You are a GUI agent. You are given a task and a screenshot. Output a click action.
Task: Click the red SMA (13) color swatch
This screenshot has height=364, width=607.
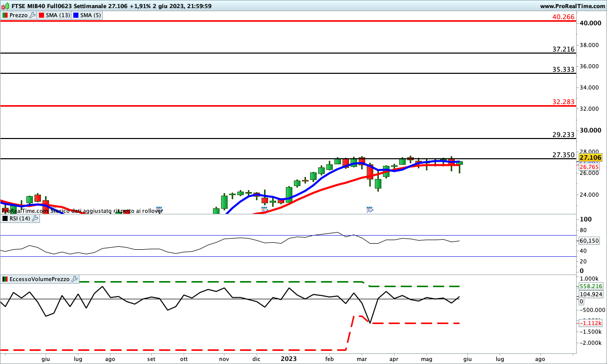(x=41, y=15)
